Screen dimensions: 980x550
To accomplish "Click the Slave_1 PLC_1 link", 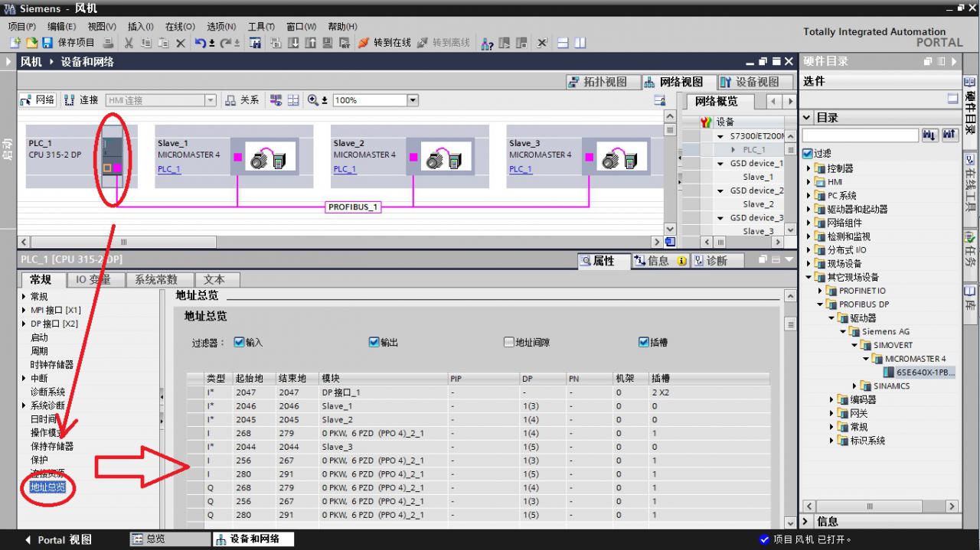I will click(169, 169).
